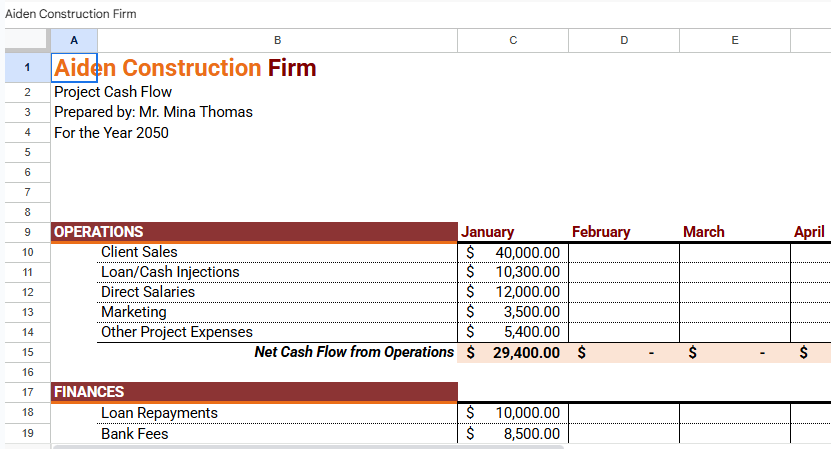The width and height of the screenshot is (831, 449).
Task: Select the Marketing label cell
Action: click(x=276, y=312)
